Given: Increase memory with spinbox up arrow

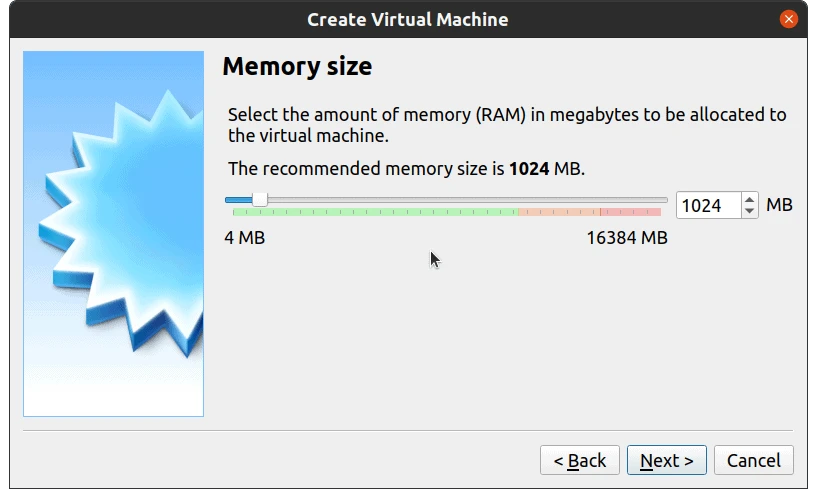Looking at the screenshot, I should pyautogui.click(x=750, y=199).
